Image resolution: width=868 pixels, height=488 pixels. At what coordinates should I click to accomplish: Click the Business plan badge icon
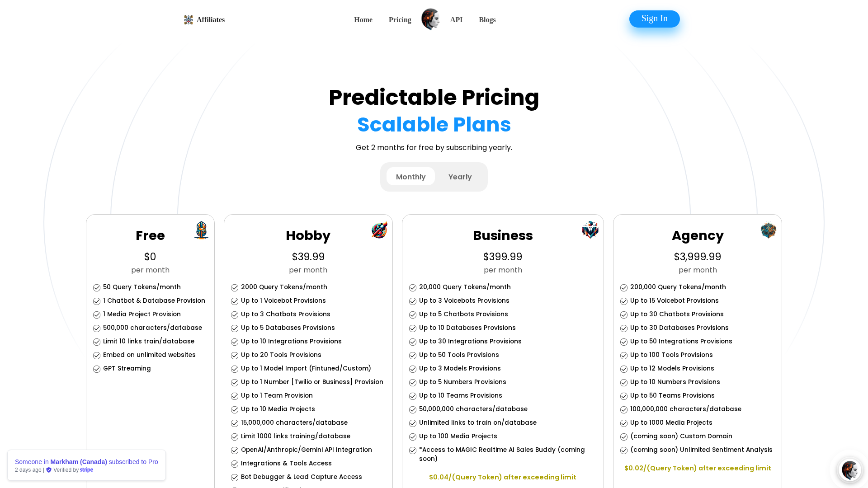pos(590,230)
